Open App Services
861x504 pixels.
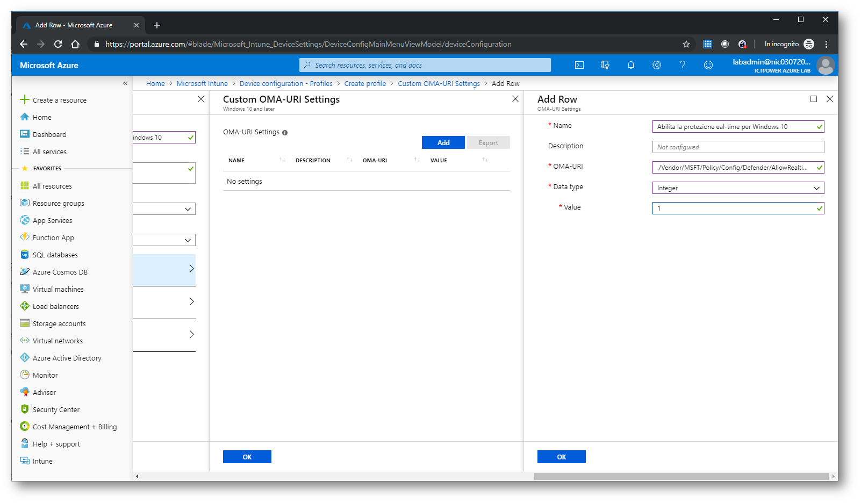[46, 220]
